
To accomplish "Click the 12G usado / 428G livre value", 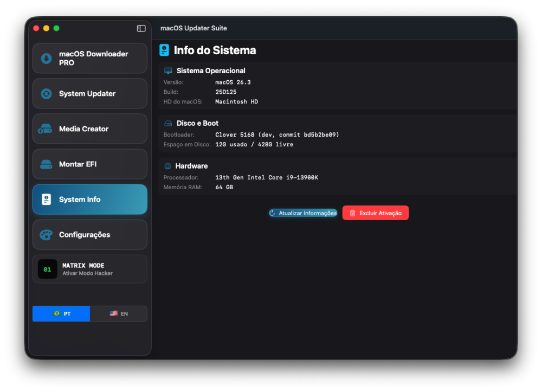I will 254,145.
